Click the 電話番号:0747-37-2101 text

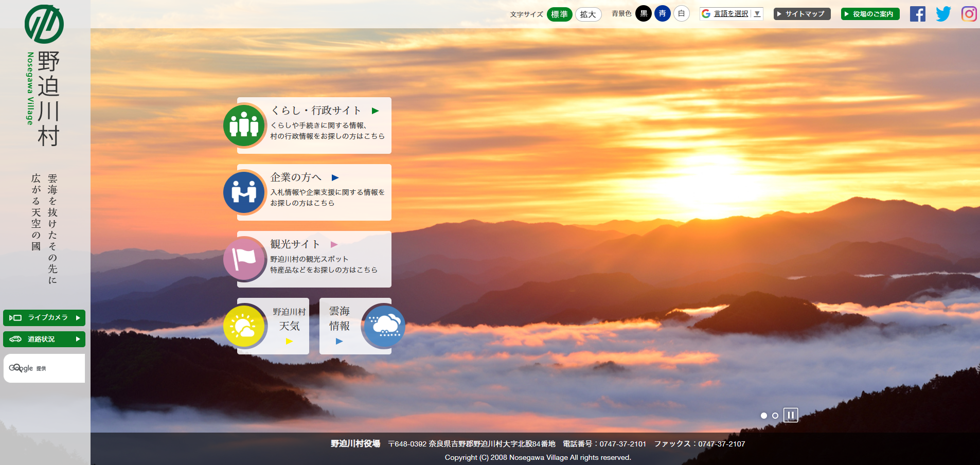604,444
